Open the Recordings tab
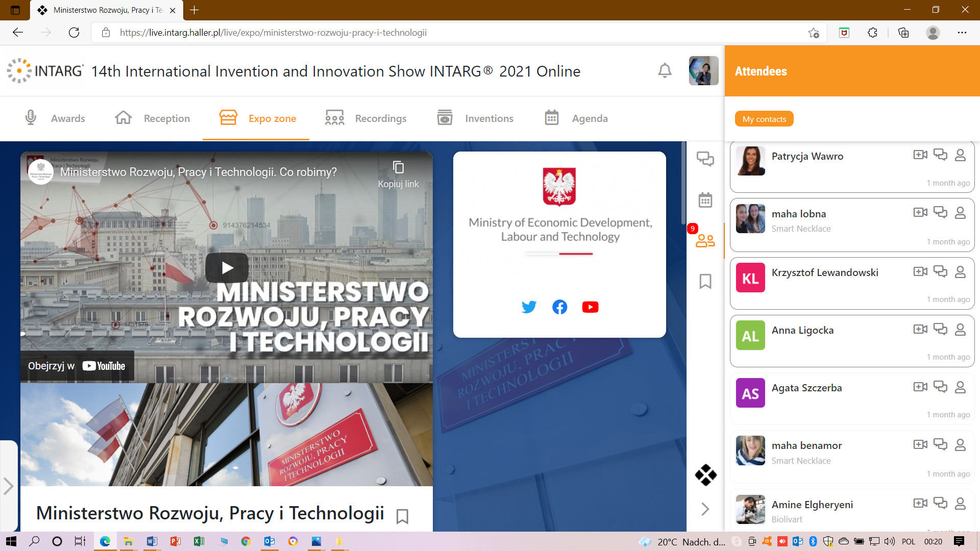Screen dimensions: 980x551 click(x=365, y=118)
